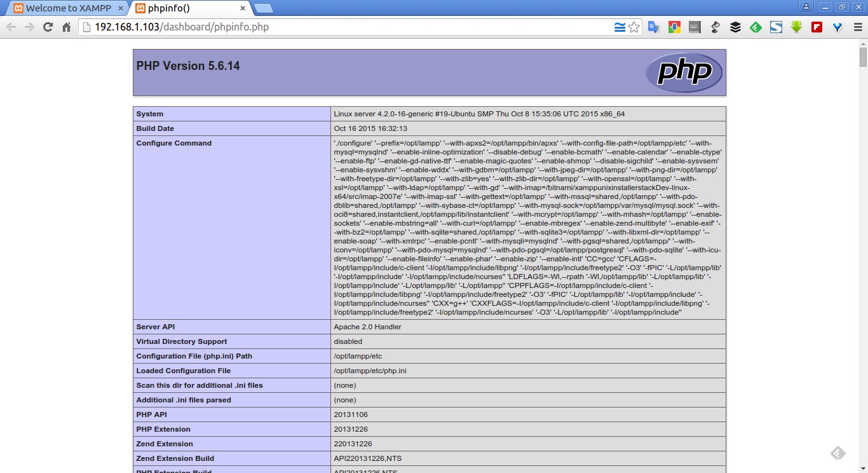Click the Virtual Directory Support label
868x473 pixels.
pyautogui.click(x=182, y=341)
